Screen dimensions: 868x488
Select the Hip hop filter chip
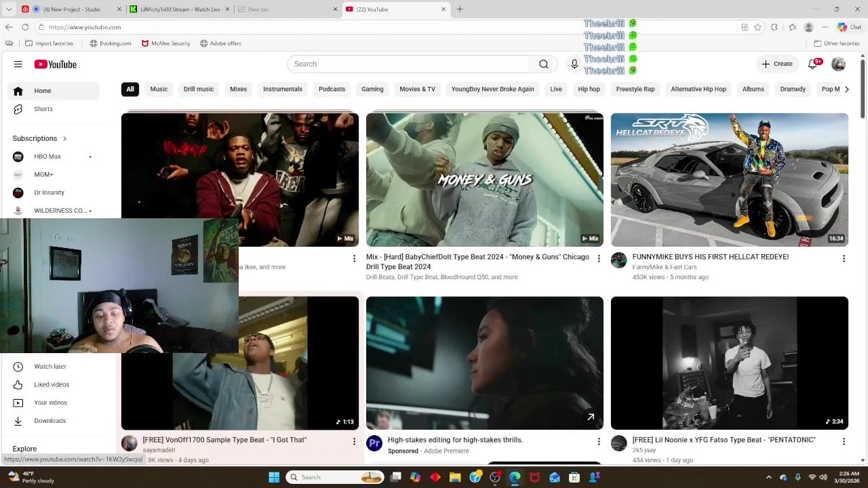[x=589, y=89]
